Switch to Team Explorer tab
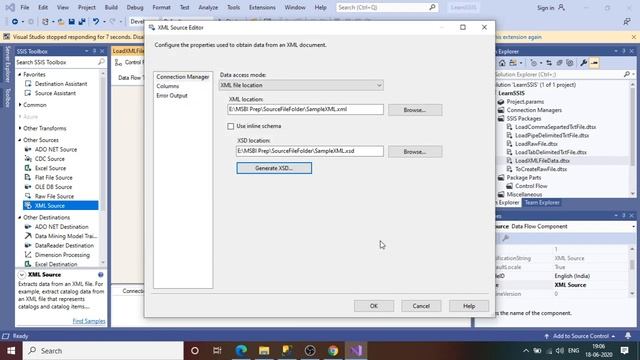Screen dimensions: 640x360 542,202
